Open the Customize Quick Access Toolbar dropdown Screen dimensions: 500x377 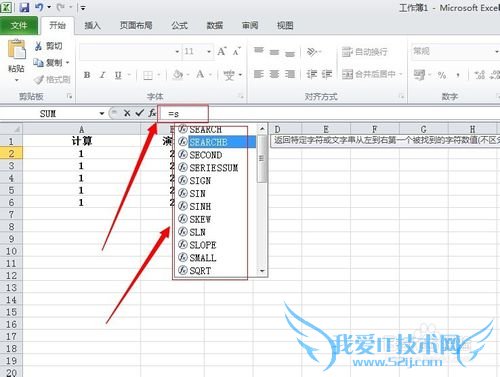click(83, 8)
